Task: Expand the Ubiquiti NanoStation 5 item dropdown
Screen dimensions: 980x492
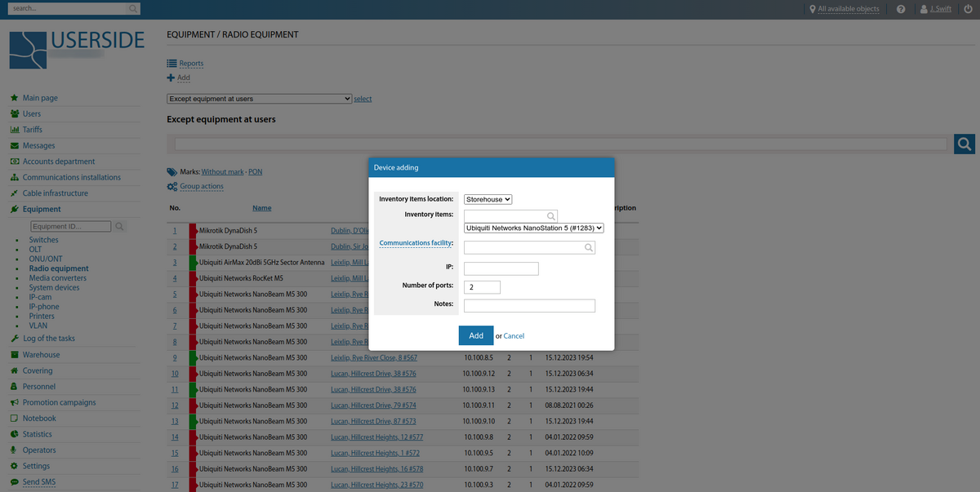Action: [x=533, y=228]
